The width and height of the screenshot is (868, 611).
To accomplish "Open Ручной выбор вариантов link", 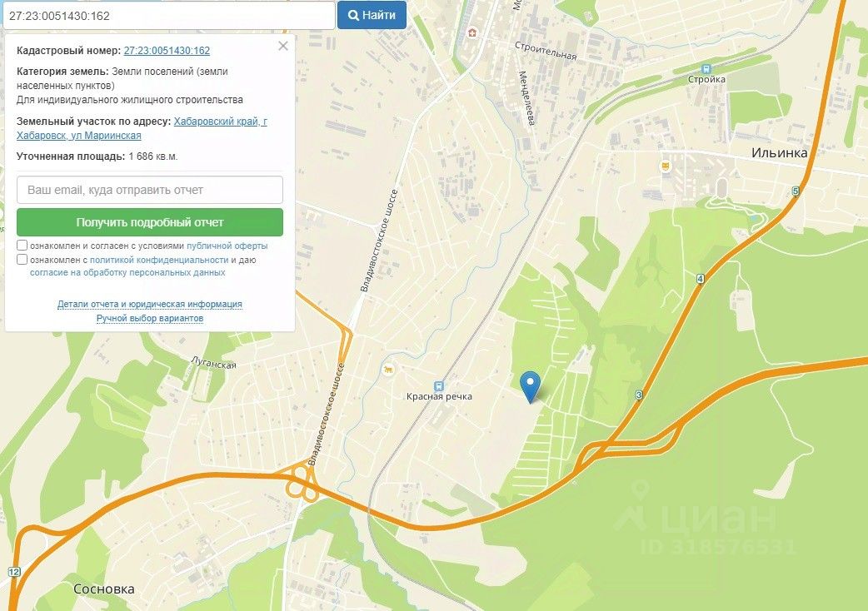I will pyautogui.click(x=150, y=319).
